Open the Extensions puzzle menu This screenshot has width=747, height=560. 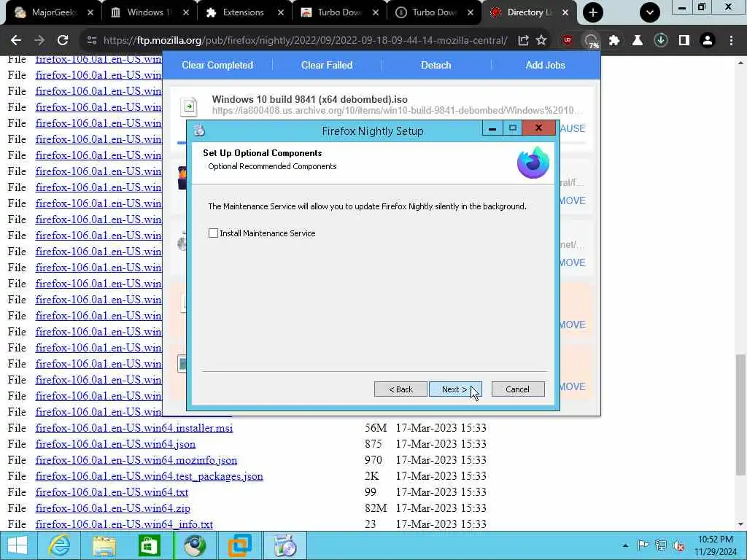click(614, 41)
